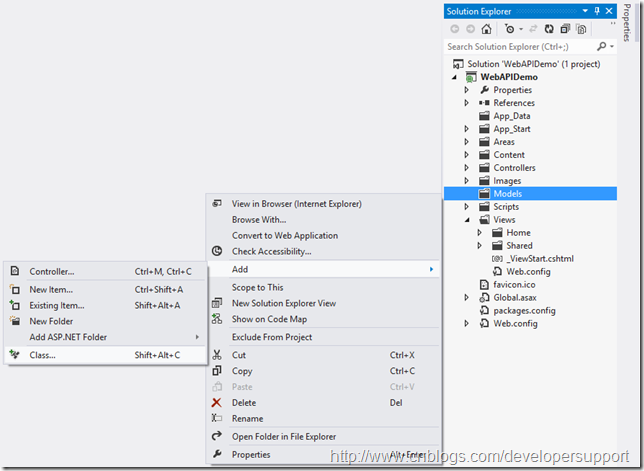Pin the Solution Explorer panel with pushpin
Image resolution: width=644 pixels, height=471 pixels.
(x=597, y=11)
